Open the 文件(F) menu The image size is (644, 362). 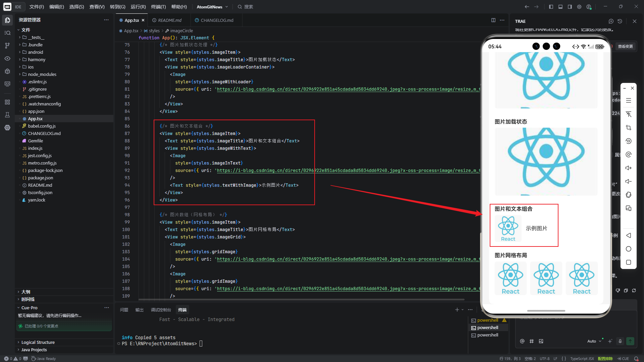click(37, 7)
